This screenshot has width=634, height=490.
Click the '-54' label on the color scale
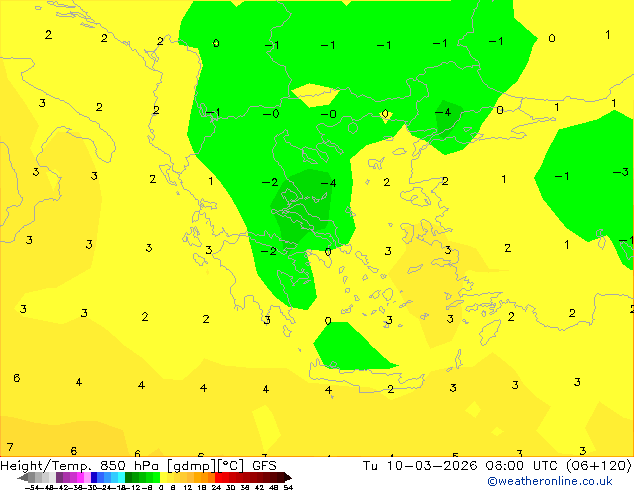pos(32,487)
